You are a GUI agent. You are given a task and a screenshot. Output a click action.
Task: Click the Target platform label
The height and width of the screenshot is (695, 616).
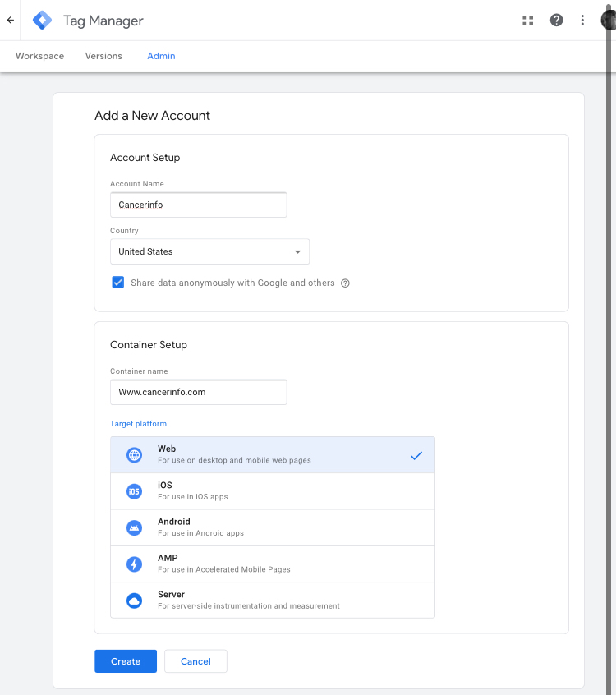click(138, 424)
